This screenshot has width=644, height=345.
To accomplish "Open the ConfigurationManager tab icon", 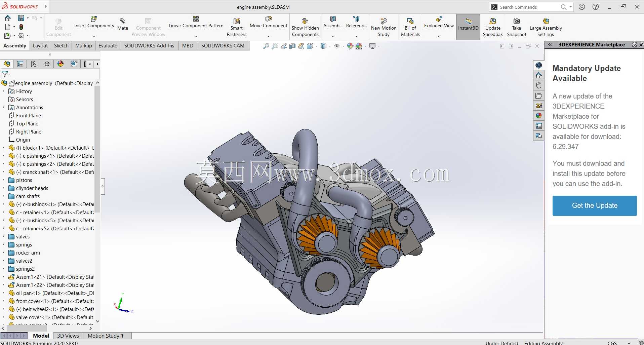I will click(34, 64).
